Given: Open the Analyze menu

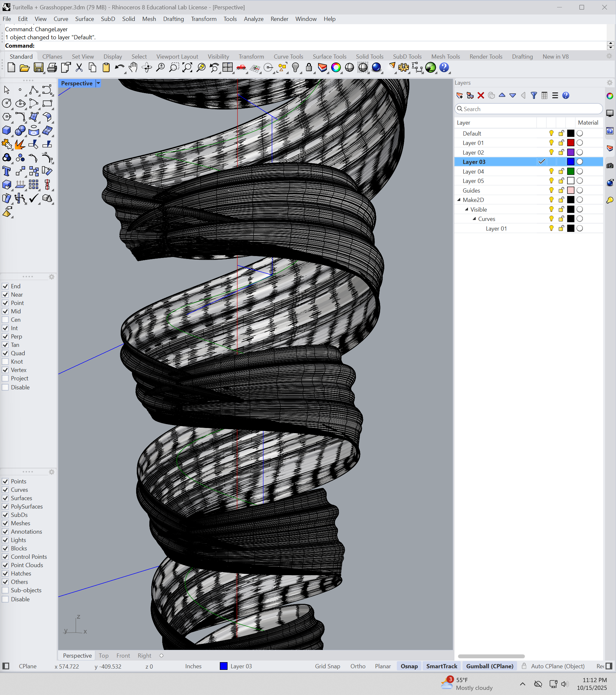Looking at the screenshot, I should (x=254, y=19).
